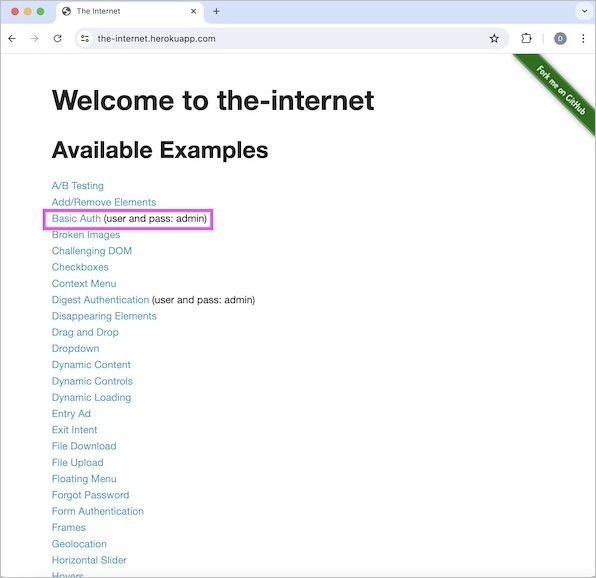Click the macOS green fullscreen button
Viewport: 596px width, 578px height.
(x=40, y=11)
